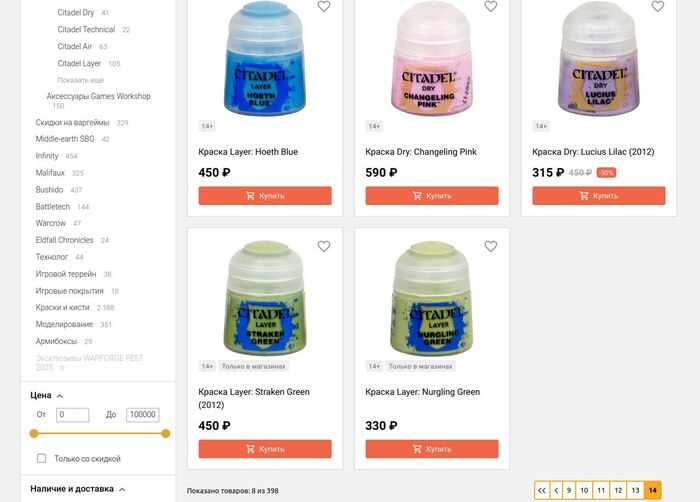Click the maximum price До input field

(x=142, y=414)
